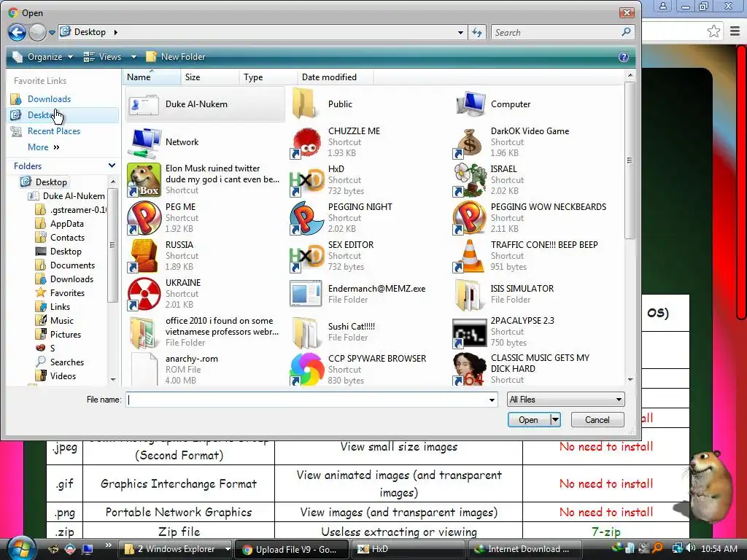Select the CLASSIC MUSIC portrait shortcut icon
The height and width of the screenshot is (560, 747).
point(469,369)
